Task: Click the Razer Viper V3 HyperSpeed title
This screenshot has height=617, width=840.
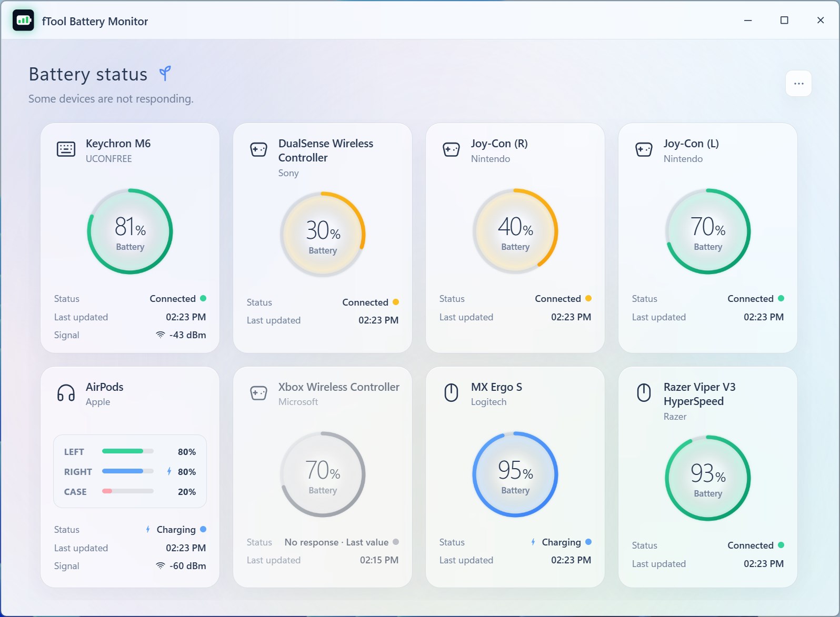Action: point(699,394)
